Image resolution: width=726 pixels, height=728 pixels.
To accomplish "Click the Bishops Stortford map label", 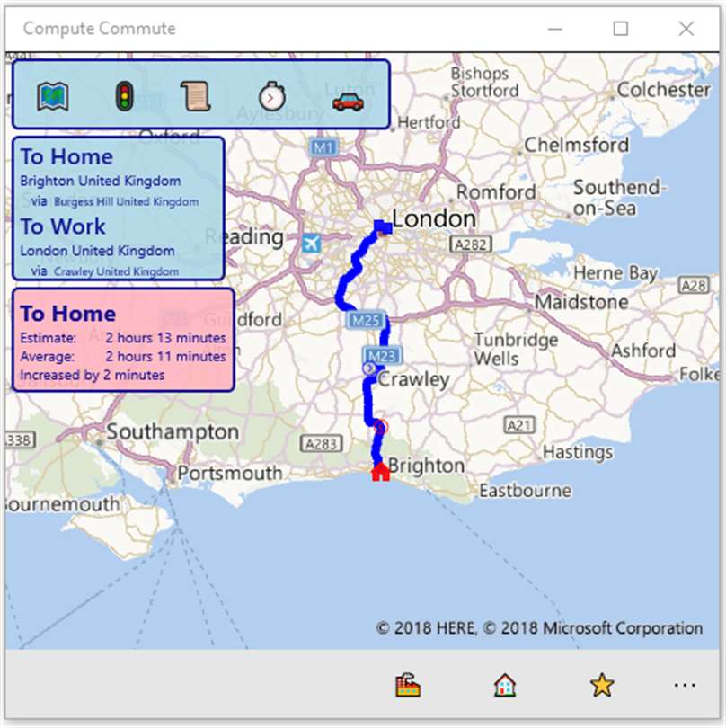I will [x=484, y=82].
